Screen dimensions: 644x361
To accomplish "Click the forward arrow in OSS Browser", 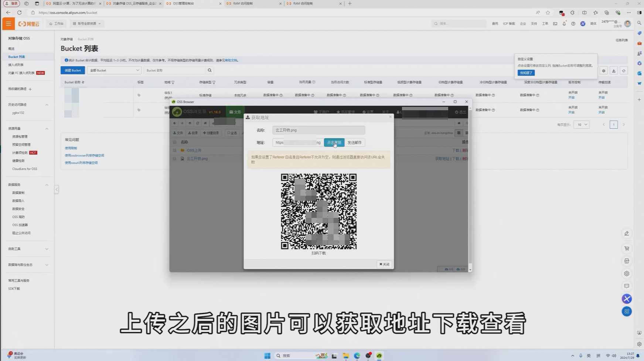I will 182,123.
